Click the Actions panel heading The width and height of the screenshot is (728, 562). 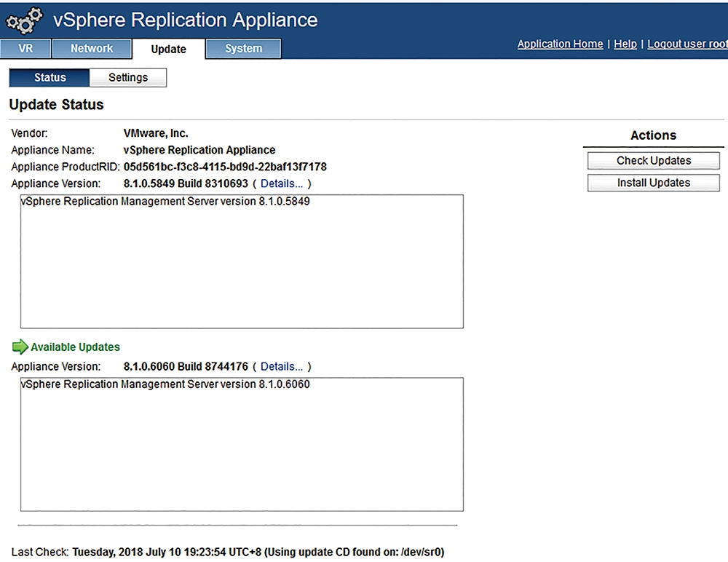click(653, 135)
